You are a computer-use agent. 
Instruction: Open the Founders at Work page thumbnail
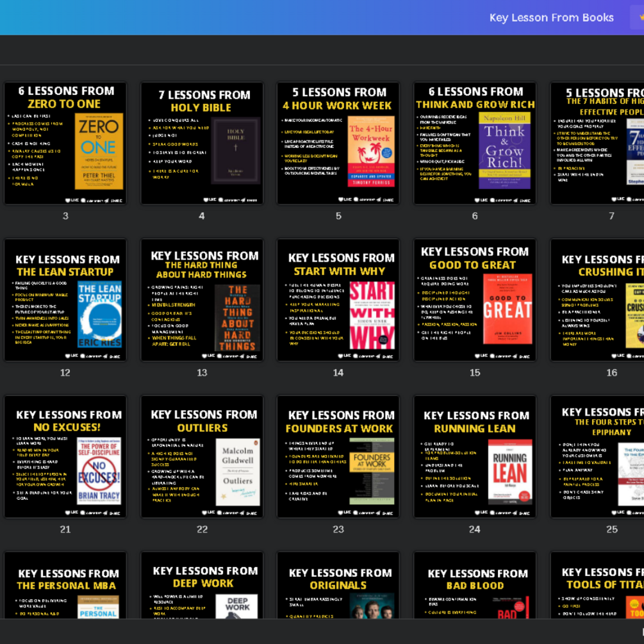(338, 457)
